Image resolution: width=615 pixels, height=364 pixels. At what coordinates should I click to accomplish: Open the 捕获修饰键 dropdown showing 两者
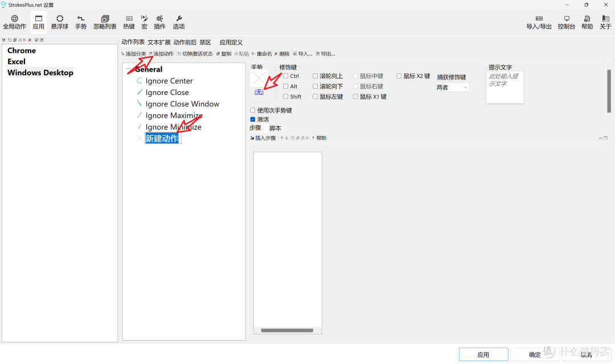click(x=452, y=88)
